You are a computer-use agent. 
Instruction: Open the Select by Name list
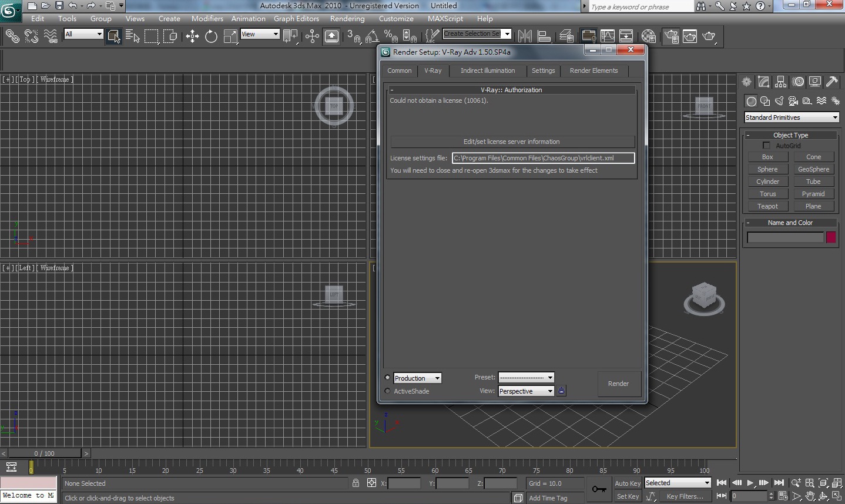click(133, 36)
